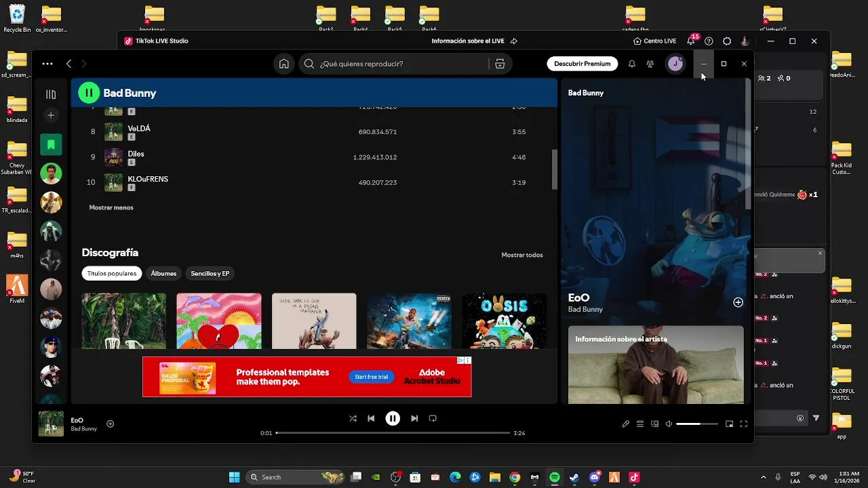868x488 pixels.
Task: Skip to the next track
Action: 414,418
